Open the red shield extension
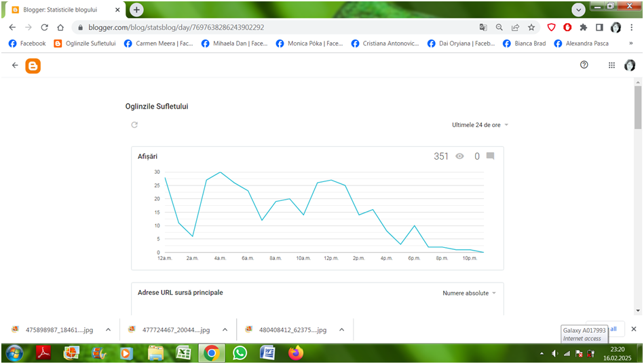Screen dimensions: 644x364 pyautogui.click(x=552, y=28)
